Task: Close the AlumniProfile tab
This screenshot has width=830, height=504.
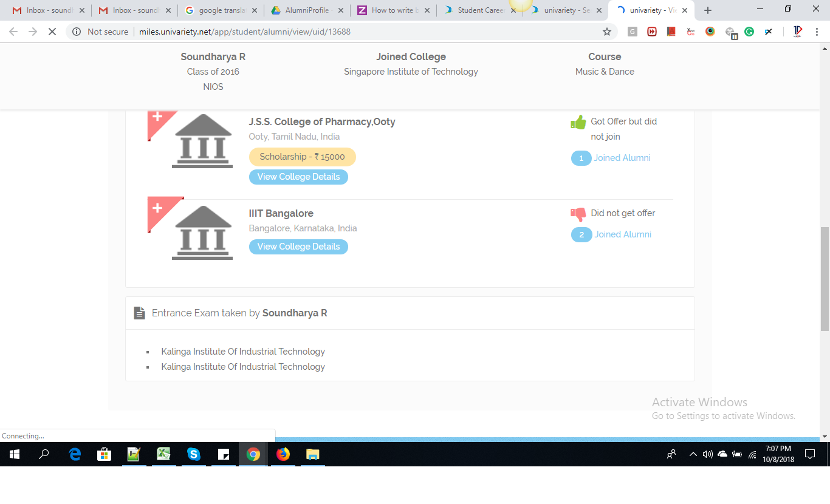Action: click(x=341, y=10)
